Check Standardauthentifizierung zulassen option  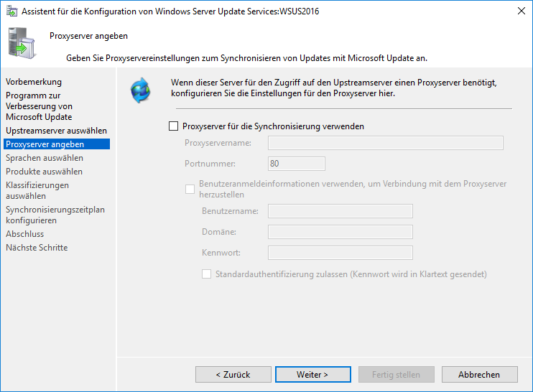pyautogui.click(x=206, y=274)
